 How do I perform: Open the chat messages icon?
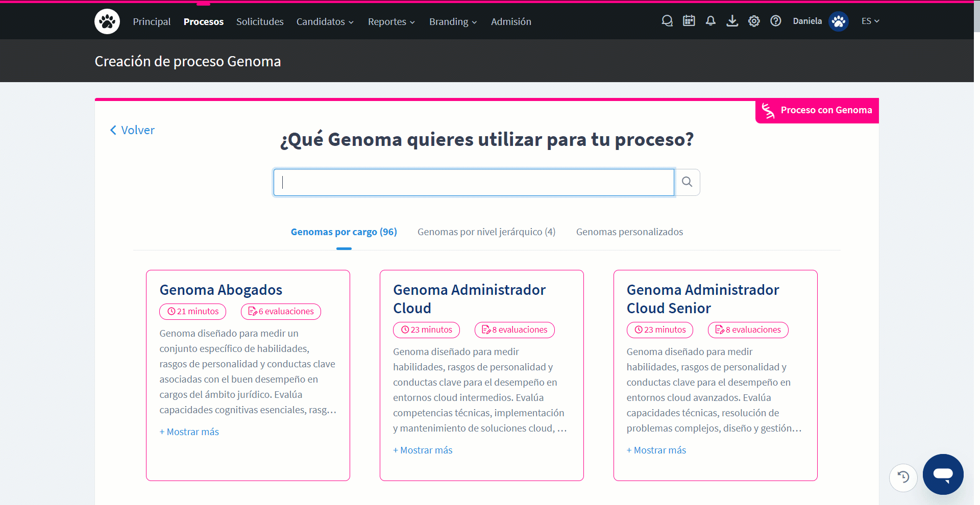pos(667,21)
